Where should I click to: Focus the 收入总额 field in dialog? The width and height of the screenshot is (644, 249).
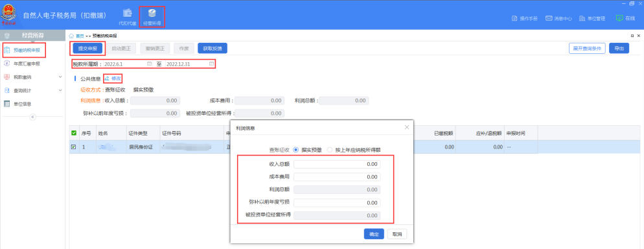(337, 164)
